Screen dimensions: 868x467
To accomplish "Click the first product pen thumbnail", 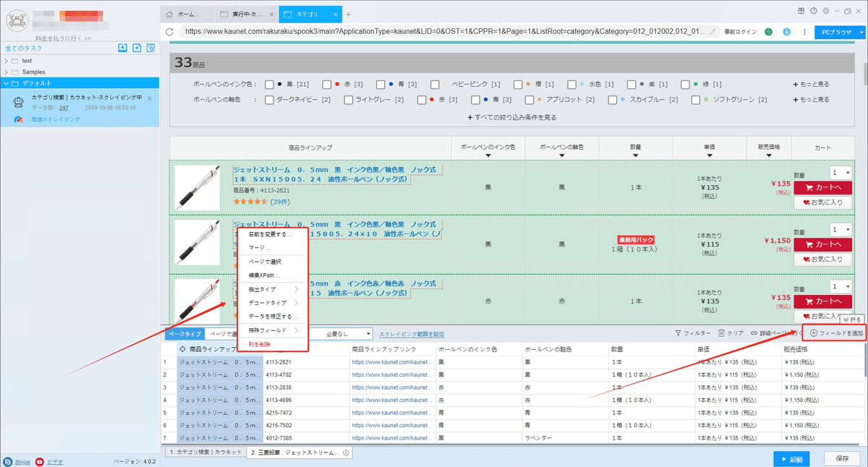I will (x=197, y=188).
